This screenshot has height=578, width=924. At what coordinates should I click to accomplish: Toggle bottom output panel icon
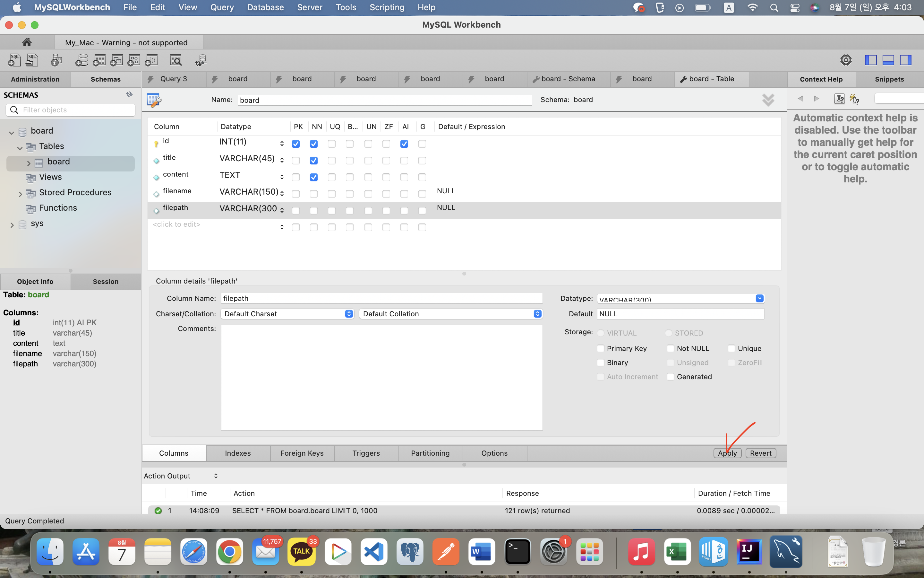pyautogui.click(x=888, y=60)
